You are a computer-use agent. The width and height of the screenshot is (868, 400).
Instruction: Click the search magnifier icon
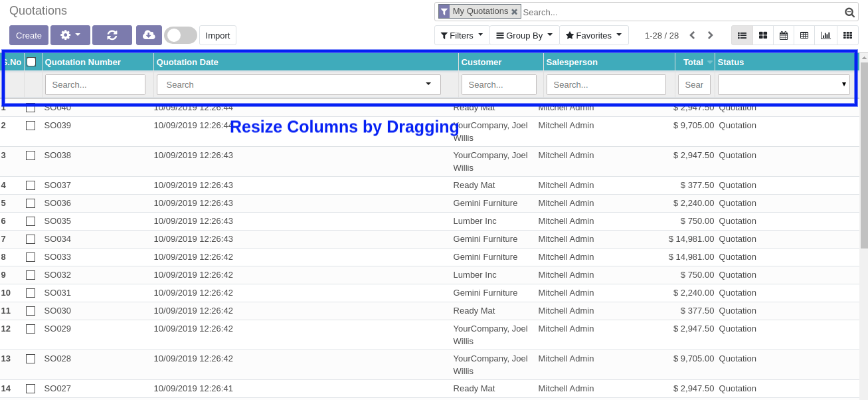coord(849,12)
